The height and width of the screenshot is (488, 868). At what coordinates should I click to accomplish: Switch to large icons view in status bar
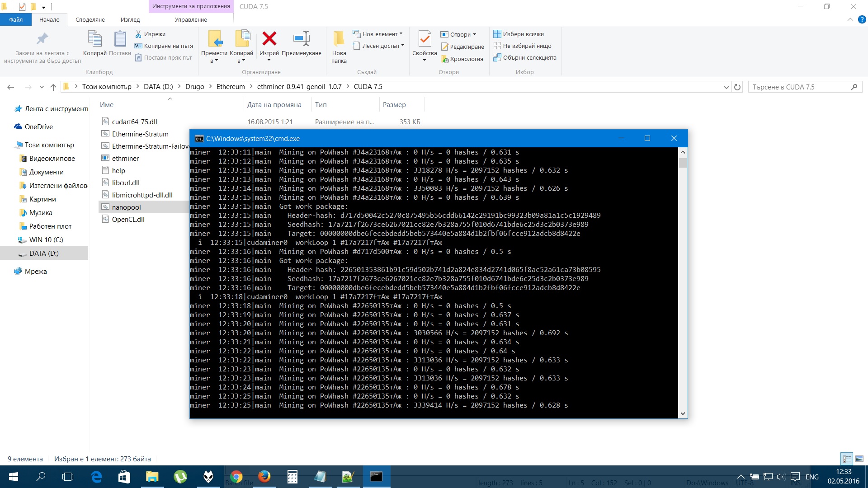tap(859, 459)
